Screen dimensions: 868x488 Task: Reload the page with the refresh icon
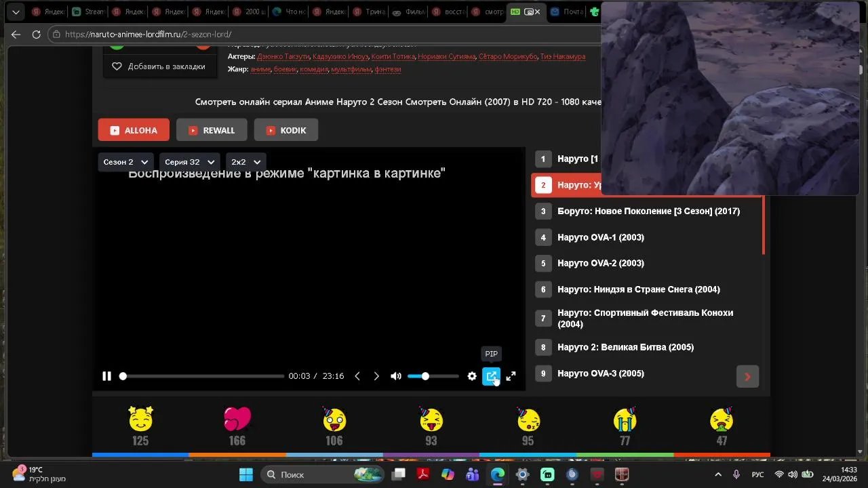(x=37, y=35)
